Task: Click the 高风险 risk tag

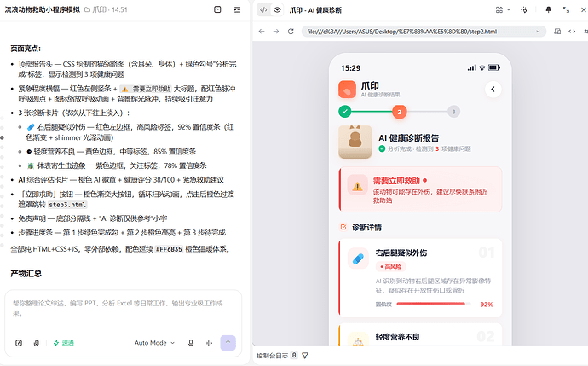Action: tap(391, 266)
